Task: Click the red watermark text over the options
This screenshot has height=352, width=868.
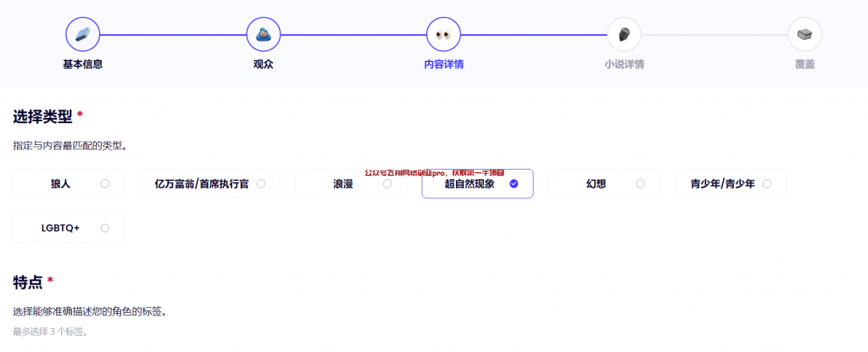Action: pyautogui.click(x=434, y=172)
